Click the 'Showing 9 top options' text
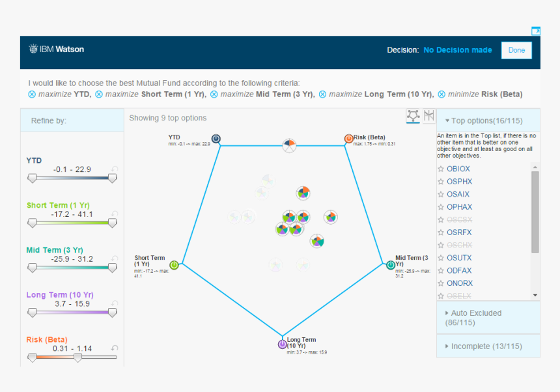 [168, 118]
